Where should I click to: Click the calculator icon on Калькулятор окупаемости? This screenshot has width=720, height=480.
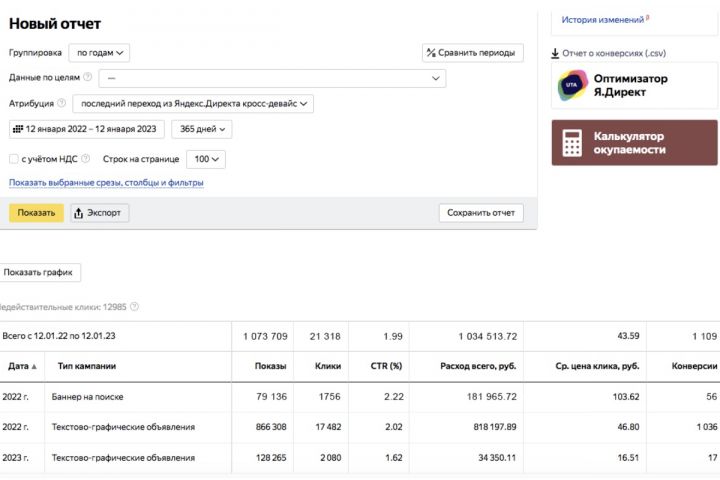572,143
